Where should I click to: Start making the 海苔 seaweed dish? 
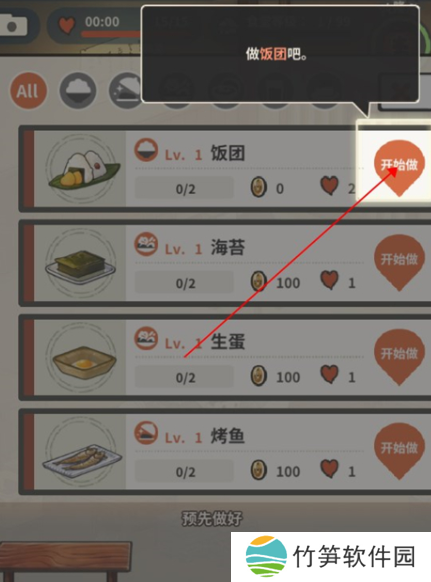click(x=399, y=262)
